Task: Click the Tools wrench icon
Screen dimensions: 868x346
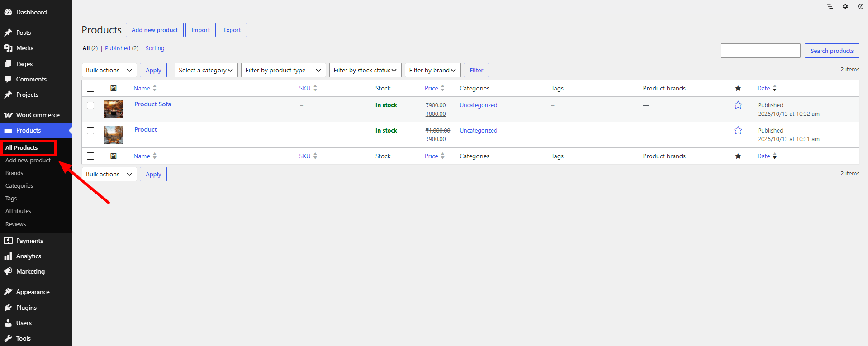Action: pos(8,338)
